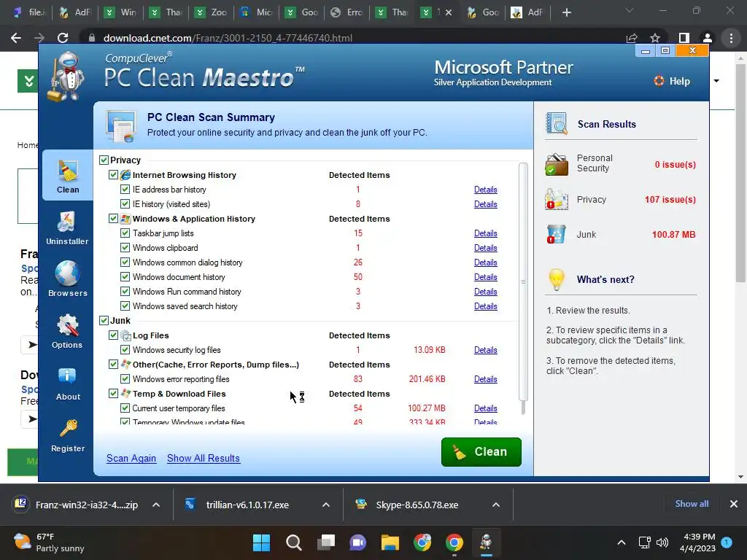
Task: Open Details for Windows document history
Action: pos(485,276)
